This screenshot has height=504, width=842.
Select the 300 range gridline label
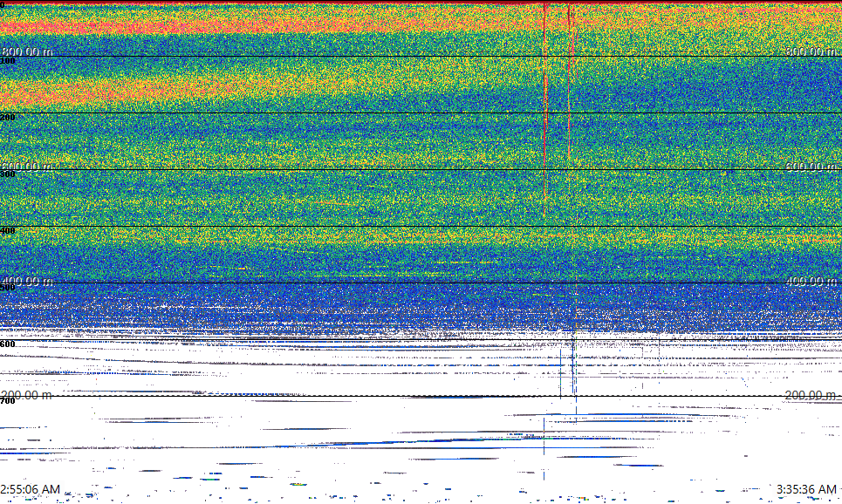(8, 174)
